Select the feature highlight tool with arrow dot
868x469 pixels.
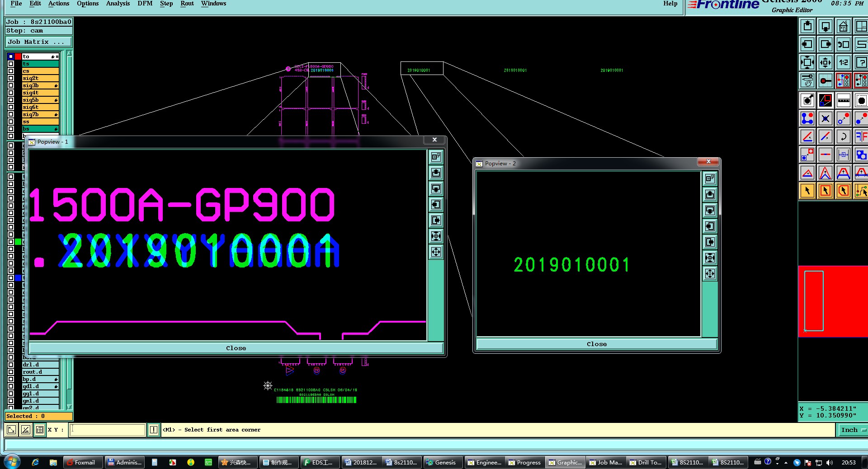tap(807, 100)
